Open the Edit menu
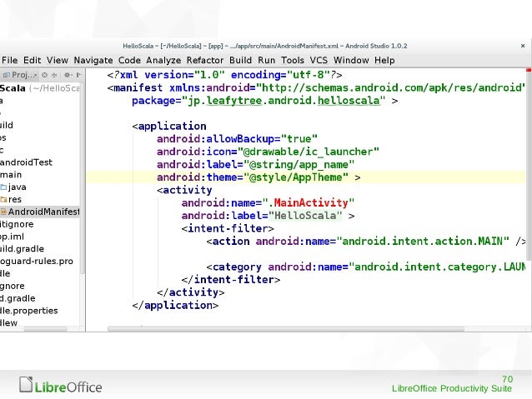The height and width of the screenshot is (399, 532). coord(32,60)
